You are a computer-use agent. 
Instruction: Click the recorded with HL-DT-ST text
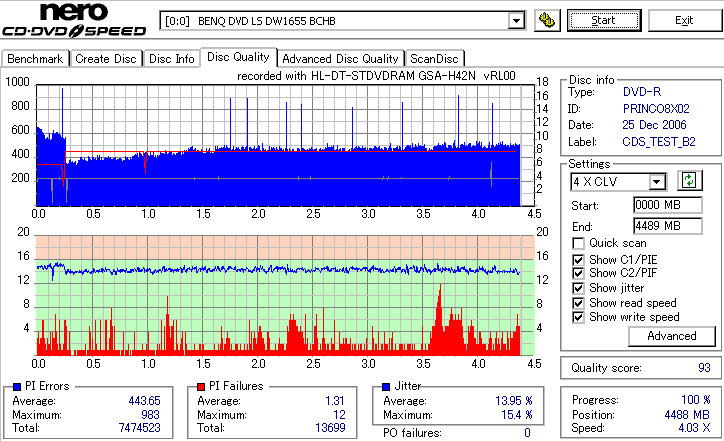tap(376, 76)
